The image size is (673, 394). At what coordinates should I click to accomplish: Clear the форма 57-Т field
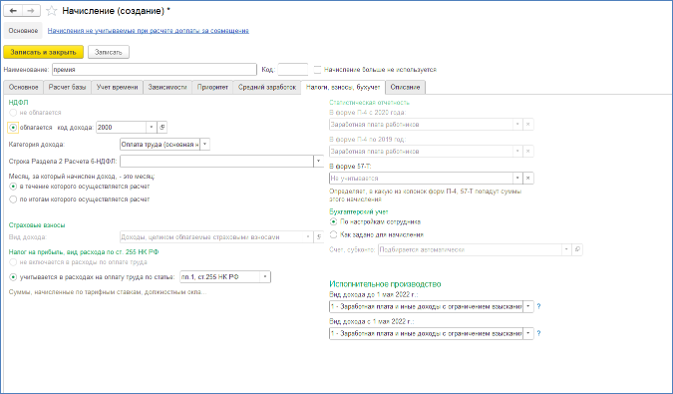528,178
